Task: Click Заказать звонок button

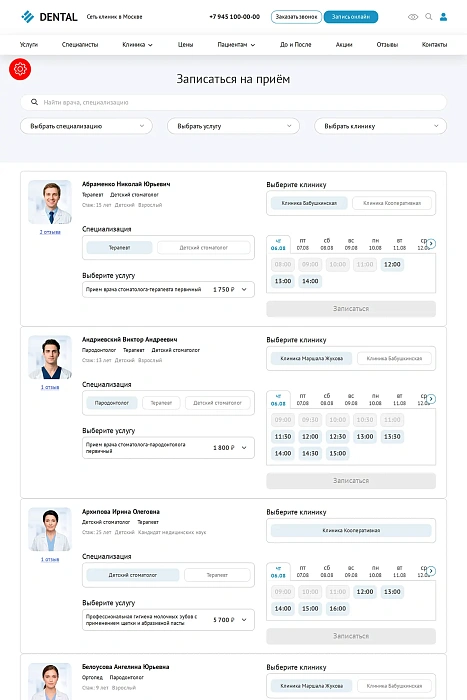Action: [x=296, y=17]
